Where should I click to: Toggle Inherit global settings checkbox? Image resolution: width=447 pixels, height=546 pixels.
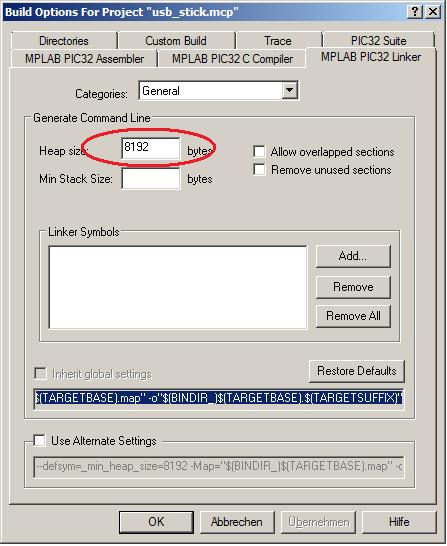coord(40,374)
